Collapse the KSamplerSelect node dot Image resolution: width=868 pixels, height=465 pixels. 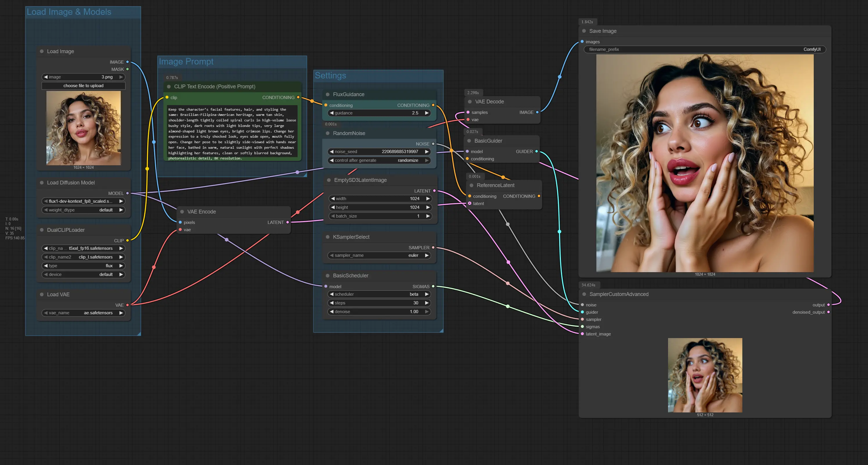pos(328,237)
